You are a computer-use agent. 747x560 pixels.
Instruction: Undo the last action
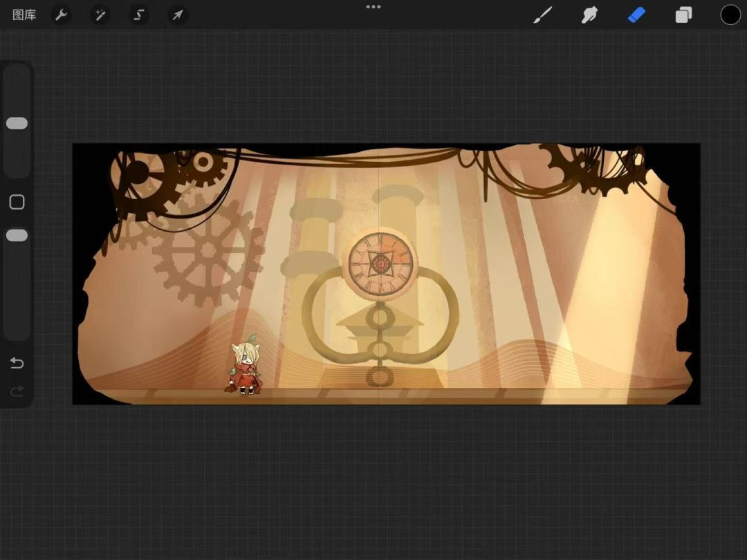pos(17,363)
